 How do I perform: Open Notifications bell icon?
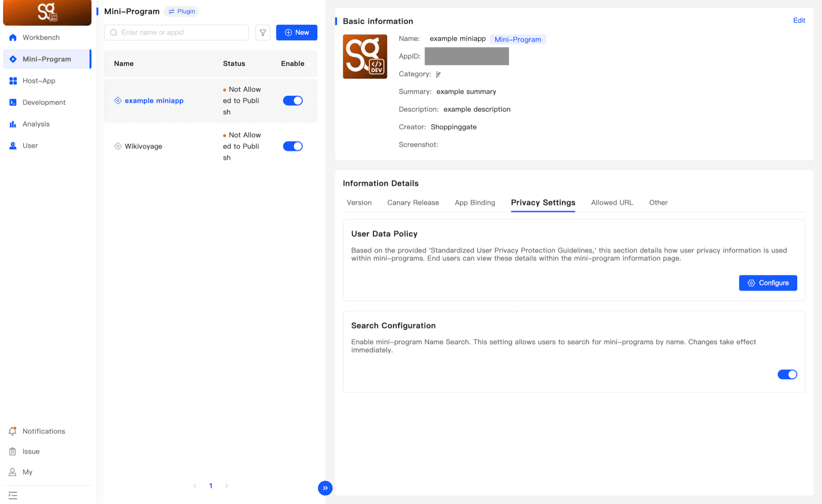13,431
